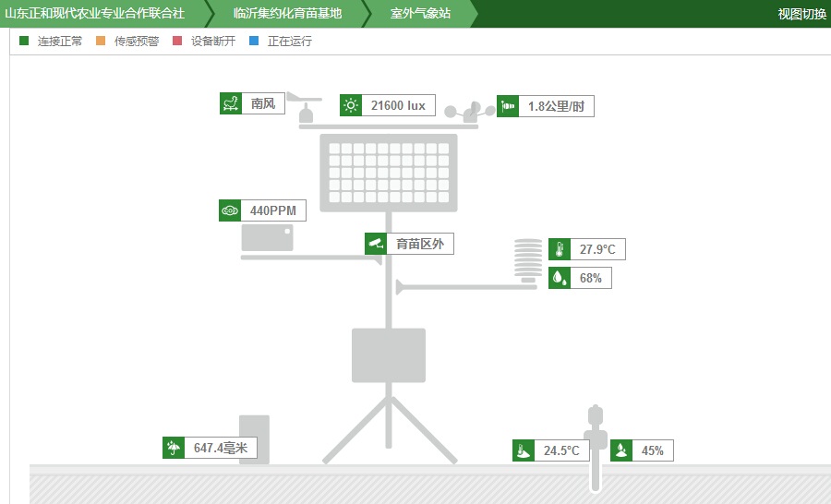The image size is (831, 504).
Task: Click the 视图切换 view switch button
Action: pyautogui.click(x=801, y=14)
